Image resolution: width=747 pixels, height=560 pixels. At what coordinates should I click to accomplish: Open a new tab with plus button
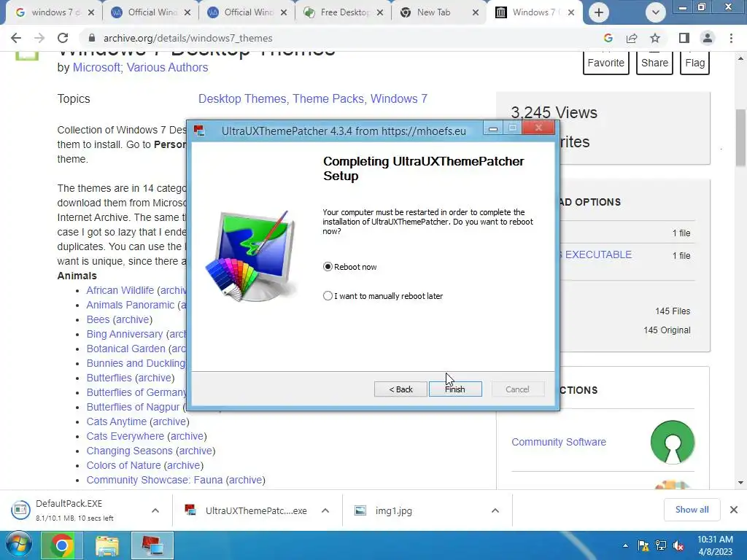pyautogui.click(x=599, y=12)
